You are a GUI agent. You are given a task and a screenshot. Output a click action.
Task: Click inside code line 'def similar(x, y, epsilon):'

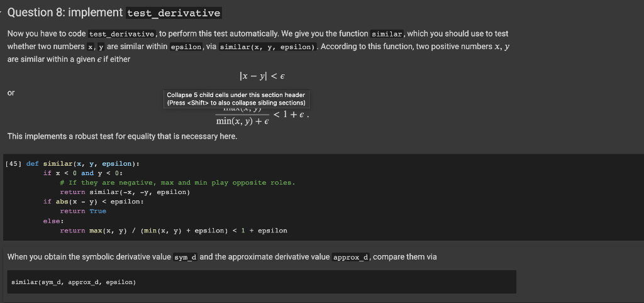tap(83, 164)
